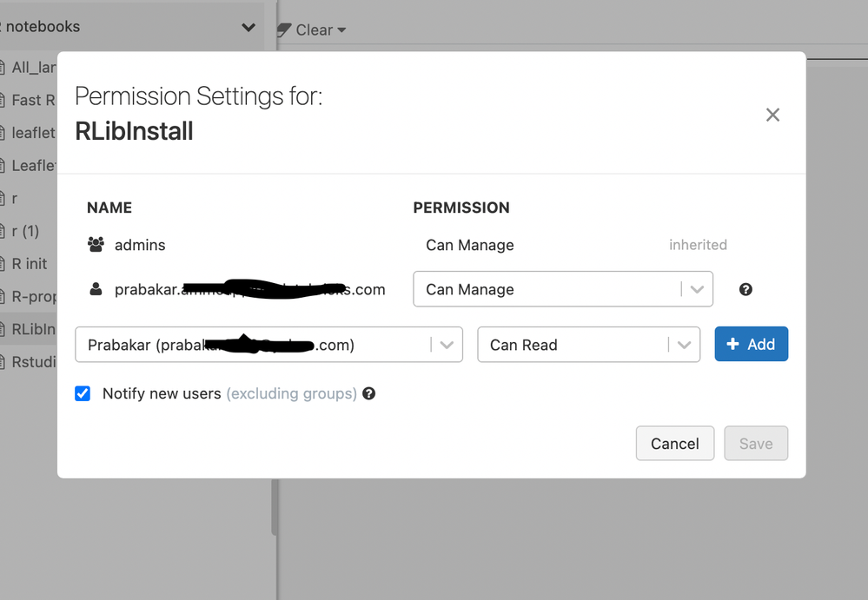The width and height of the screenshot is (868, 600).
Task: Click the help icon beside Can Manage dropdown
Action: point(745,290)
